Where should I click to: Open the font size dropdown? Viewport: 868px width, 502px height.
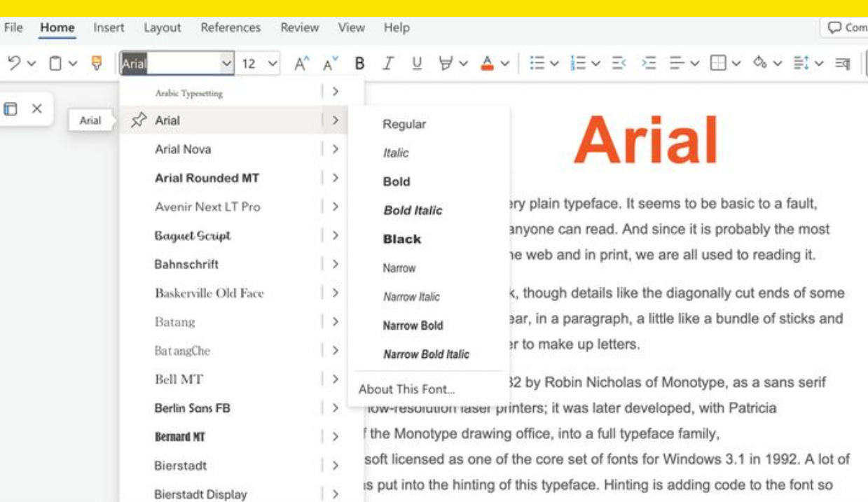tap(273, 64)
